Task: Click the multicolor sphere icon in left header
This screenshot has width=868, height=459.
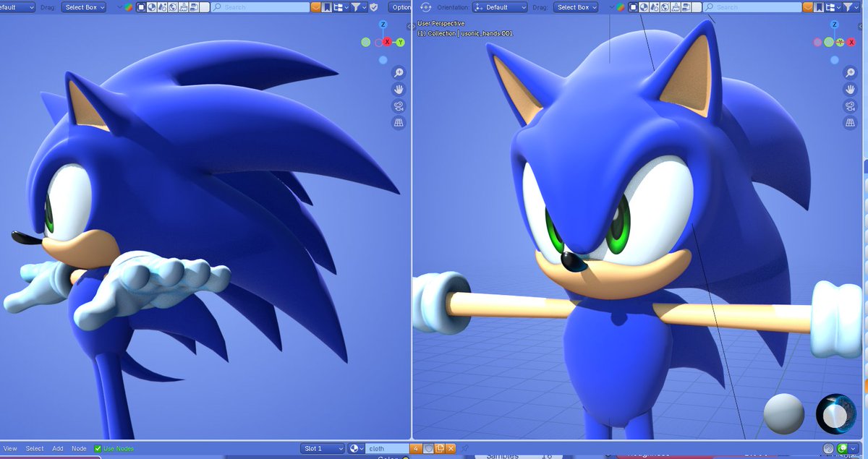Action: coord(128,7)
